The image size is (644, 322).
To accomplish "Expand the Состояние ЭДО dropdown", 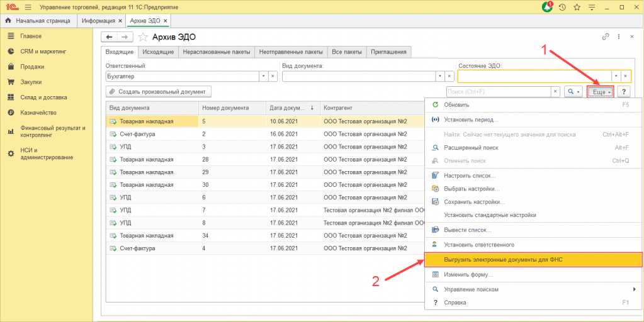I will tap(616, 76).
